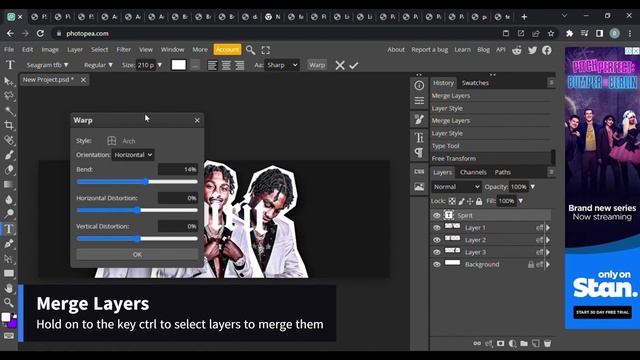
Task: Click the Horizontal Distortion slider
Action: [137, 210]
